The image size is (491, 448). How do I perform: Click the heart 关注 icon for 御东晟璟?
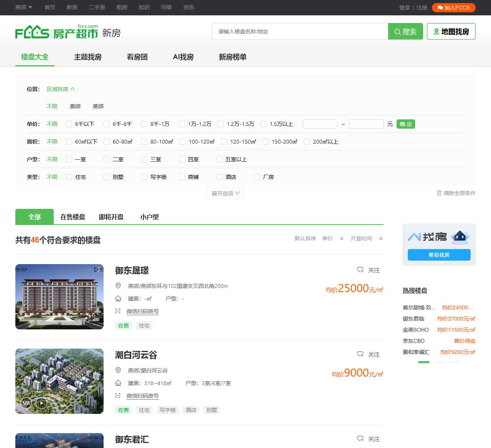click(x=360, y=270)
